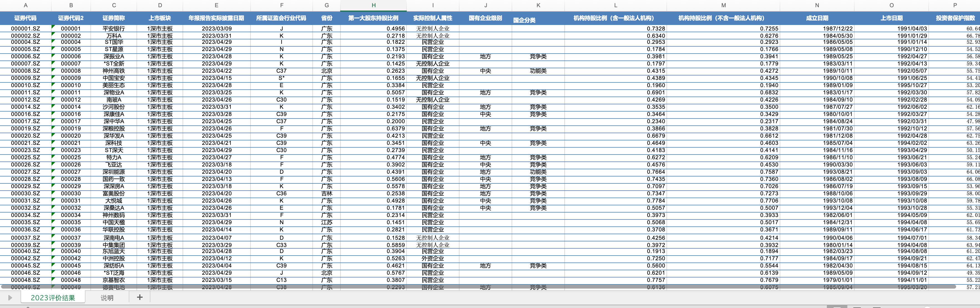Switch to the 说明 sheet tab
The width and height of the screenshot is (980, 308).
tap(107, 298)
